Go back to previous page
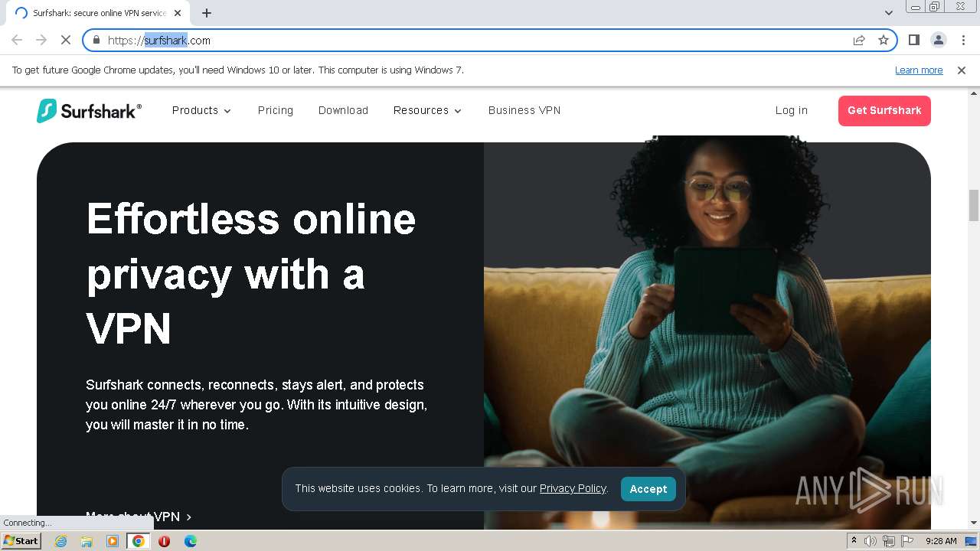 coord(17,40)
